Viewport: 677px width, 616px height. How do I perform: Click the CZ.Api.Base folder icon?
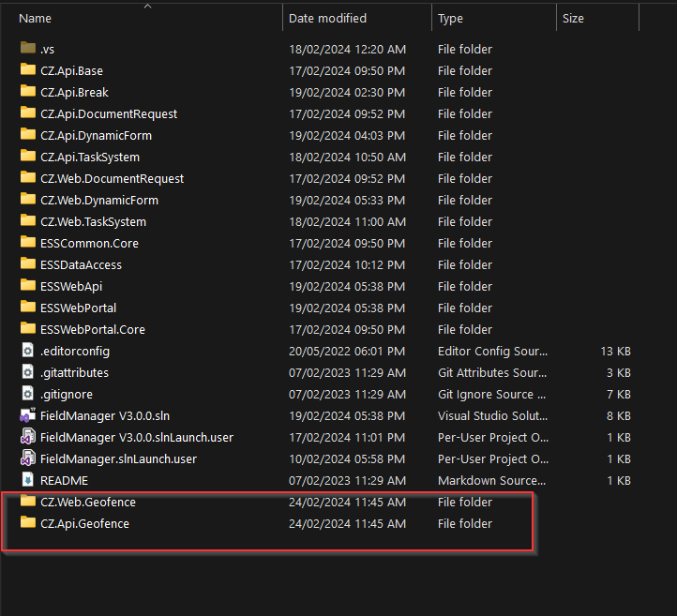click(28, 69)
